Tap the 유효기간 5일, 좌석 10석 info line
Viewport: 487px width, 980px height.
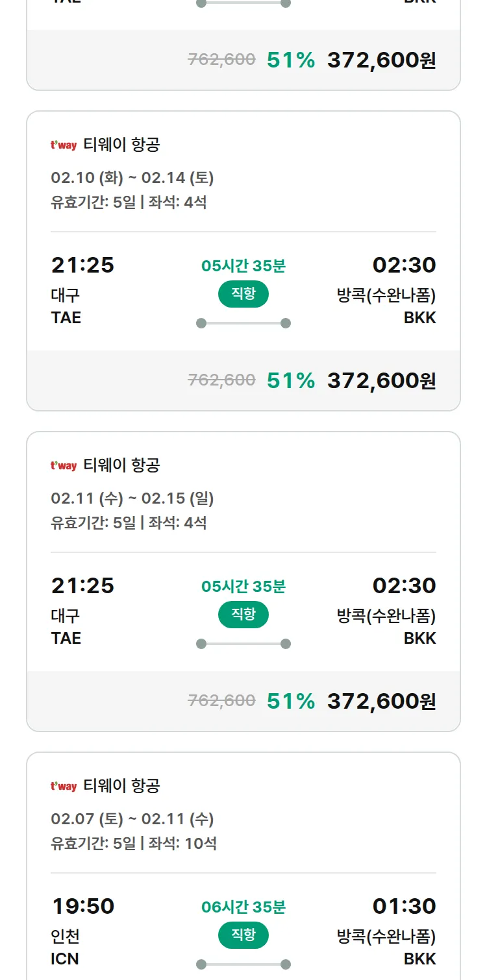(134, 844)
